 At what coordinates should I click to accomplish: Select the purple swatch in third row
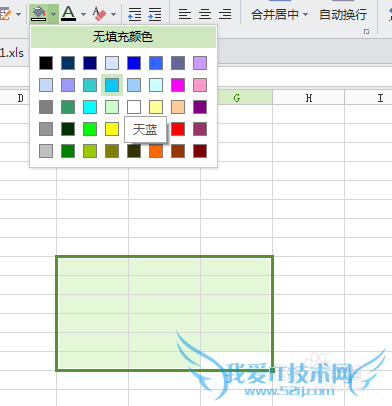point(200,107)
